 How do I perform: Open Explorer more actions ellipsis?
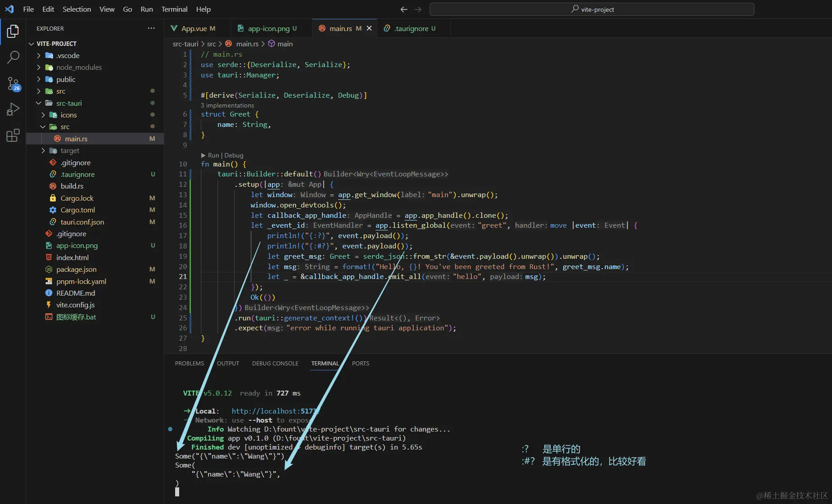[151, 28]
